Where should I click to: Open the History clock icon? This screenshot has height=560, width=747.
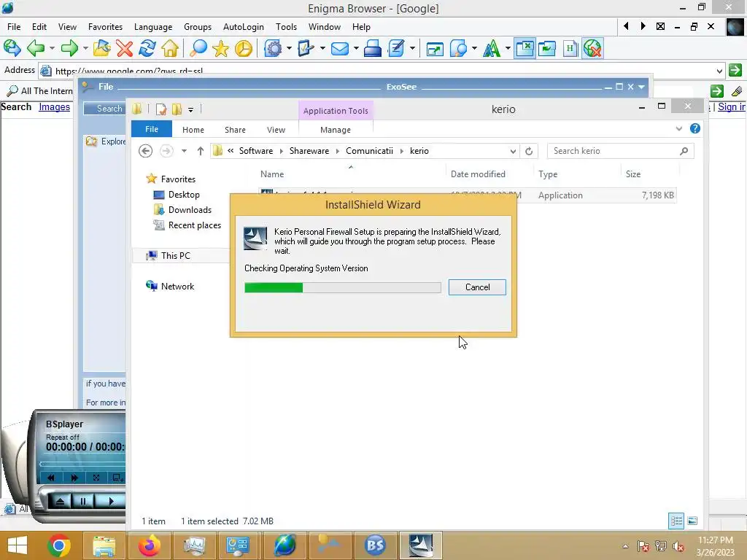(244, 48)
